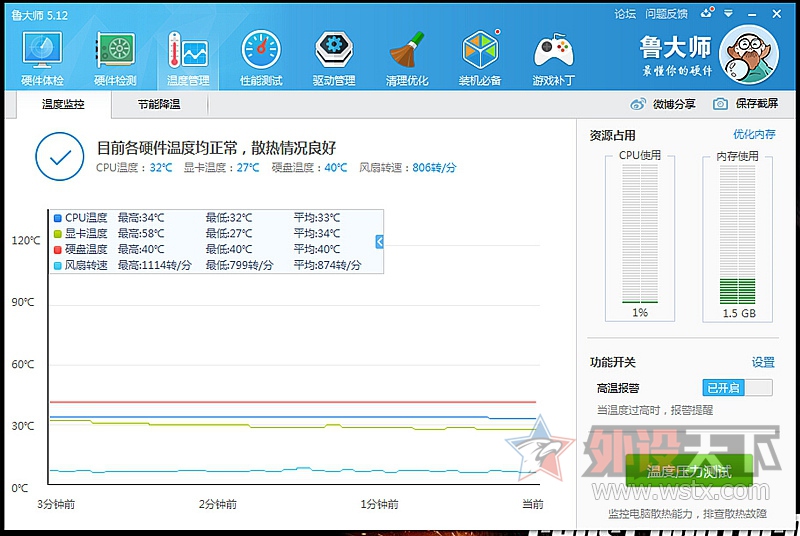This screenshot has height=536, width=800.
Task: Open 设置 settings link under 功能开关
Action: 763,362
